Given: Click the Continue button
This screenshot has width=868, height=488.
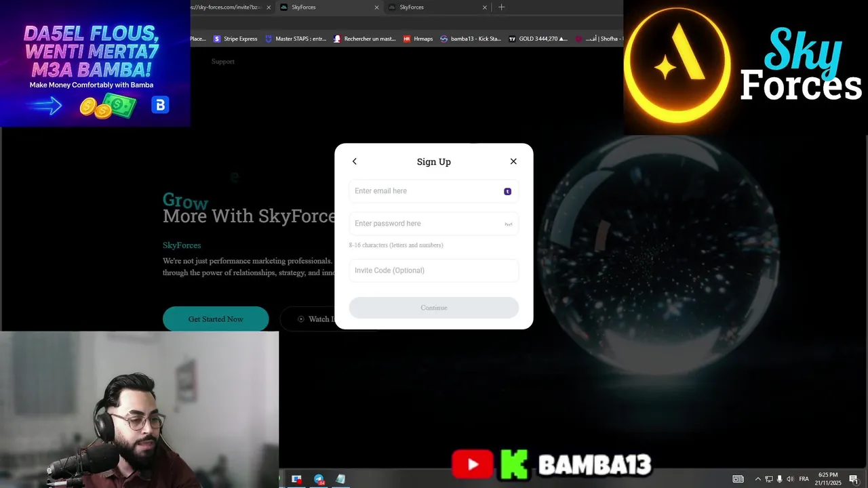Looking at the screenshot, I should (434, 308).
